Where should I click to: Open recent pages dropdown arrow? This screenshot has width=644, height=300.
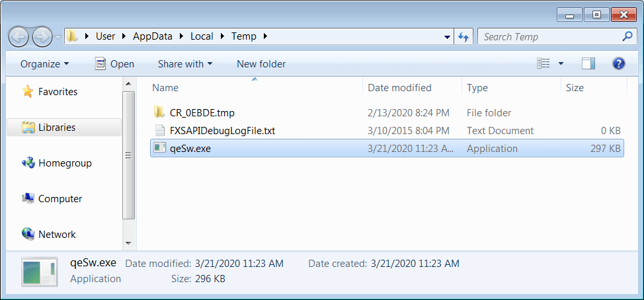pyautogui.click(x=58, y=38)
